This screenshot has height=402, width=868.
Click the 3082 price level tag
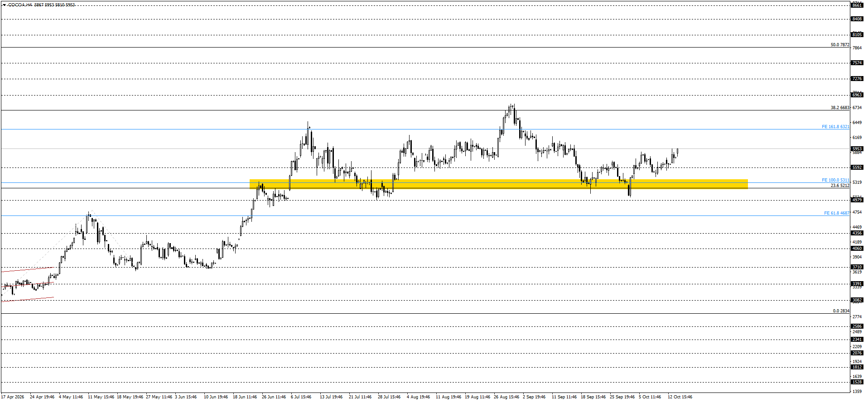857,300
